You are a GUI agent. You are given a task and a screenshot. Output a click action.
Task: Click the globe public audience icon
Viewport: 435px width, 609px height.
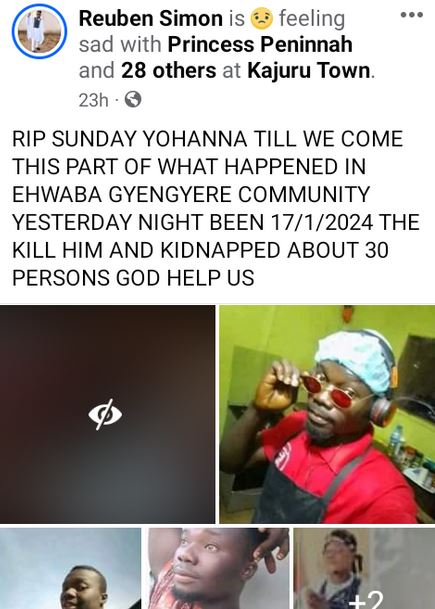(133, 100)
